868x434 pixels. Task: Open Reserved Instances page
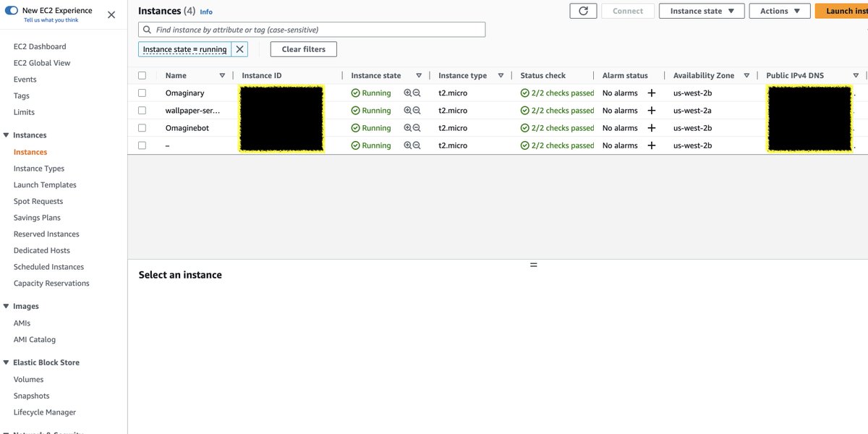pyautogui.click(x=46, y=234)
